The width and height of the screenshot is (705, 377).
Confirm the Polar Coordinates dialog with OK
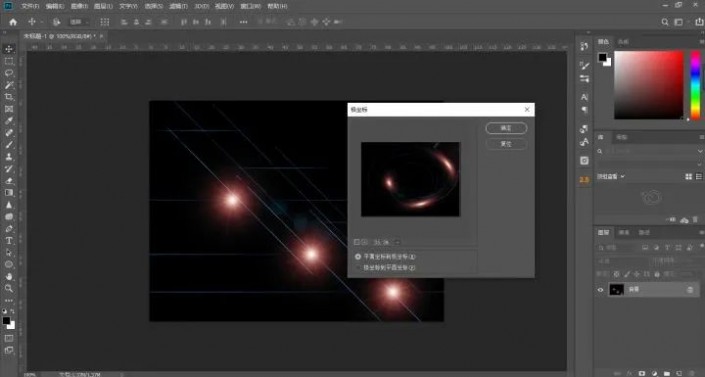506,128
